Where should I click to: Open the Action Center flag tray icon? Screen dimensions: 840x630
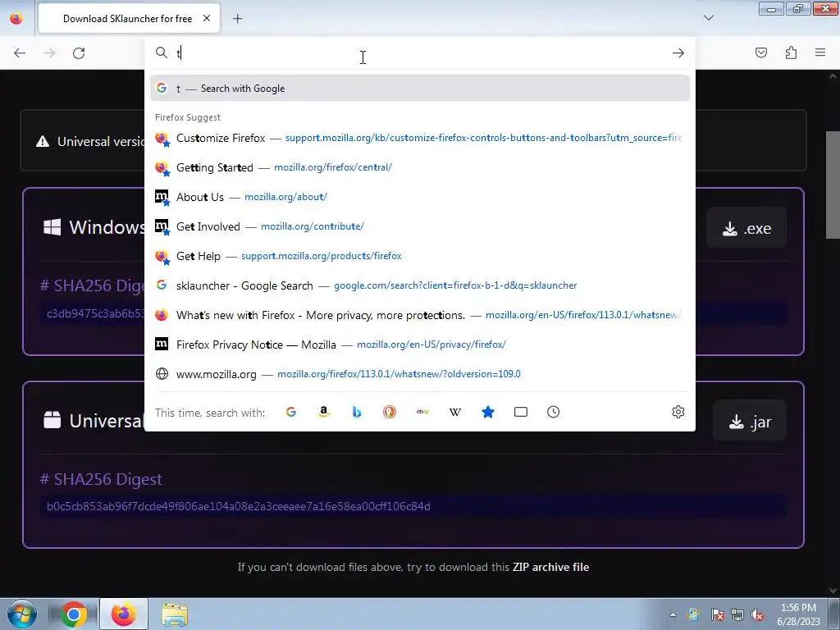pyautogui.click(x=717, y=615)
